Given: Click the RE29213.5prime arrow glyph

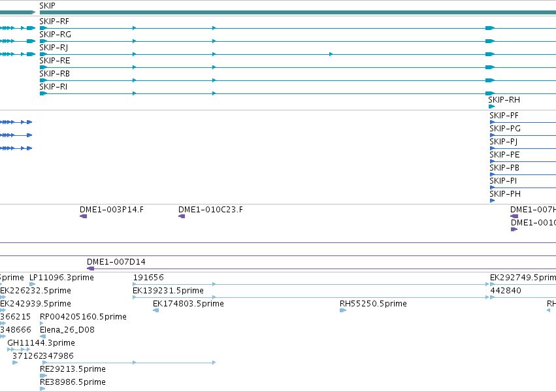Looking at the screenshot, I should [x=43, y=376].
